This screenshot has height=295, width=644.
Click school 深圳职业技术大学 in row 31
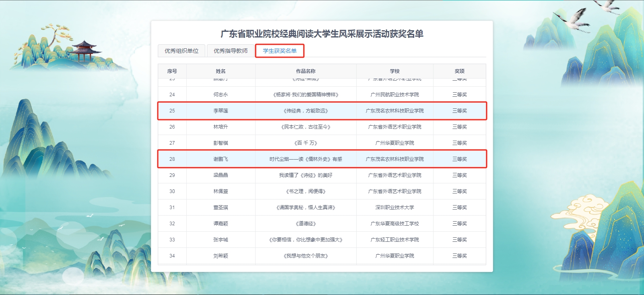pos(394,208)
